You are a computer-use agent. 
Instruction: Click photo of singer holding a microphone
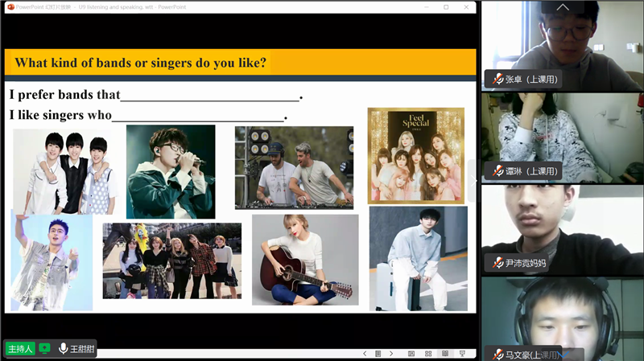point(171,172)
